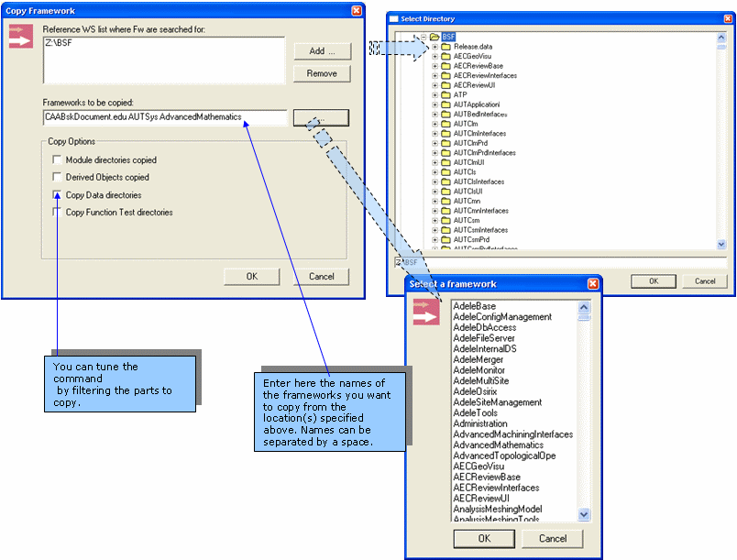Screen dimensions: 737x560
Task: Select Administration framework entry
Action: [x=480, y=423]
